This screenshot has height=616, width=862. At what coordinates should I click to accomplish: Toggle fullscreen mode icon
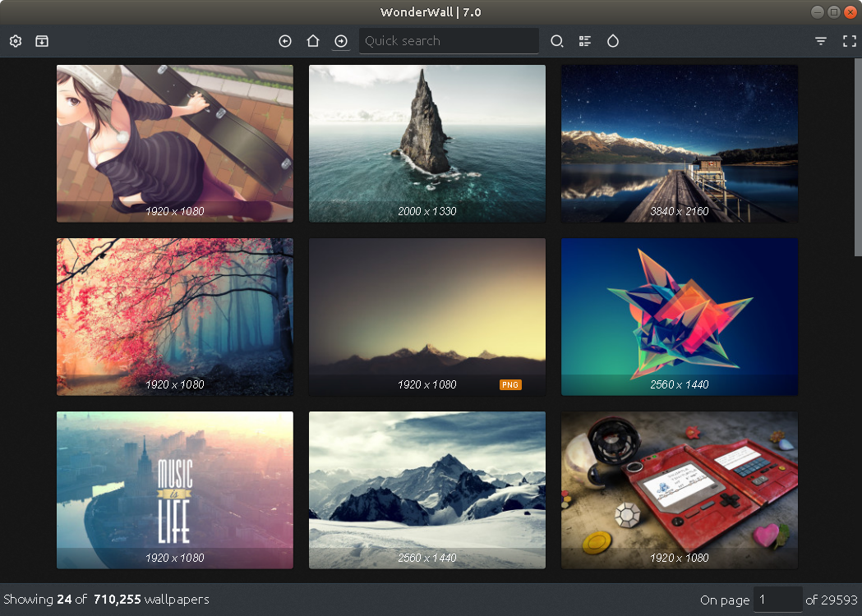coord(849,41)
